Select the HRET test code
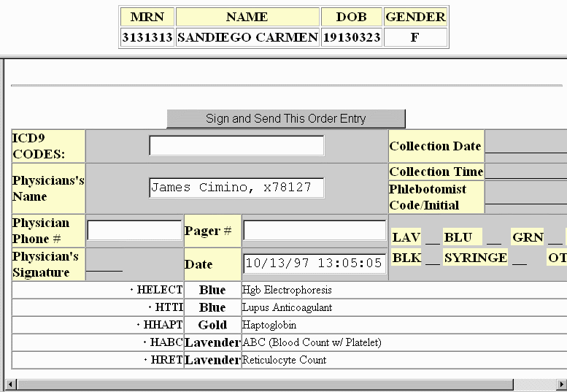 [x=167, y=361]
